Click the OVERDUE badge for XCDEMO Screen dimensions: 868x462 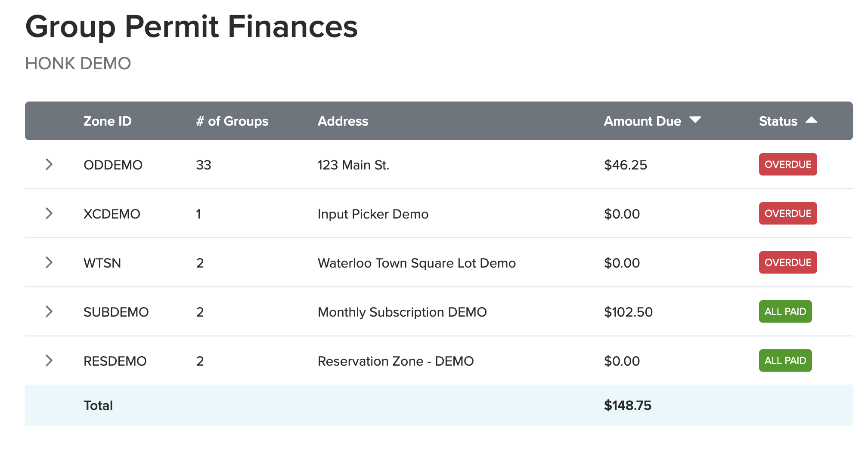(787, 213)
